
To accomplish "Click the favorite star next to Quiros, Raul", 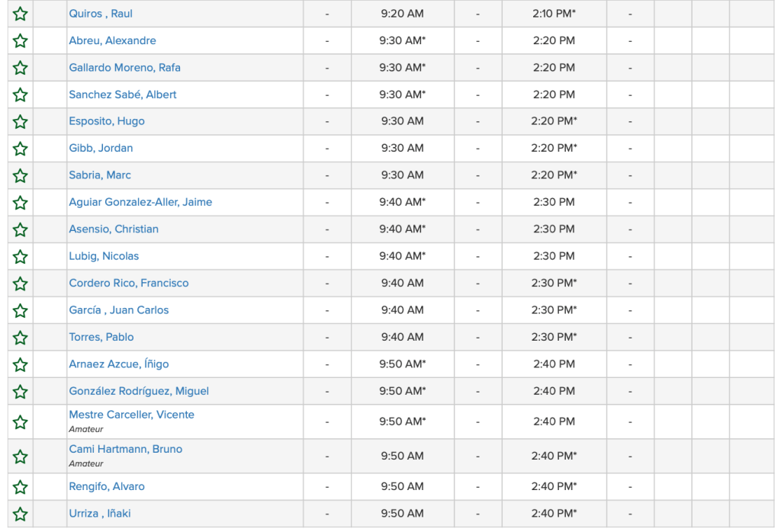I will [x=21, y=14].
